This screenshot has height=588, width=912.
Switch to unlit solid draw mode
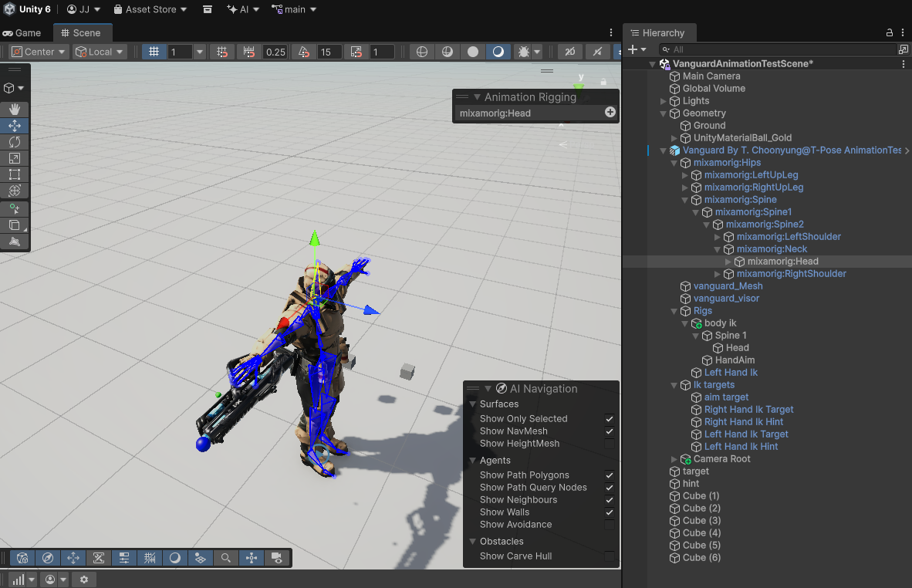click(473, 52)
